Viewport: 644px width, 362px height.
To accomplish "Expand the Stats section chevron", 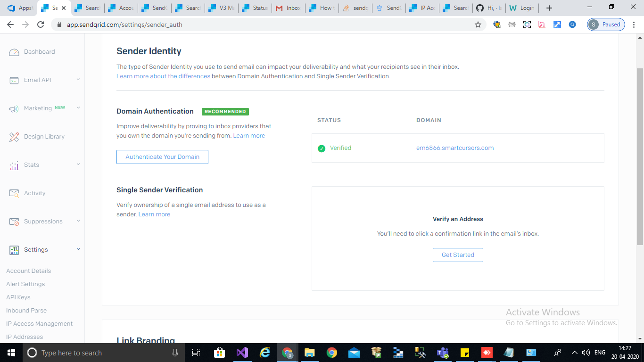I will pyautogui.click(x=78, y=165).
